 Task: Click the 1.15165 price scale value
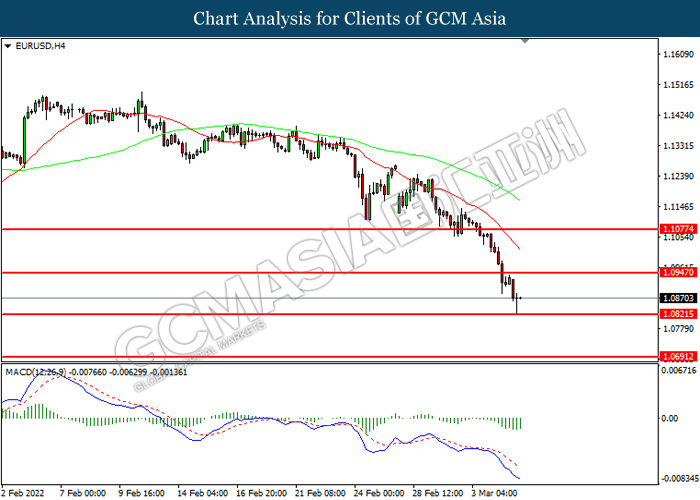[679, 85]
